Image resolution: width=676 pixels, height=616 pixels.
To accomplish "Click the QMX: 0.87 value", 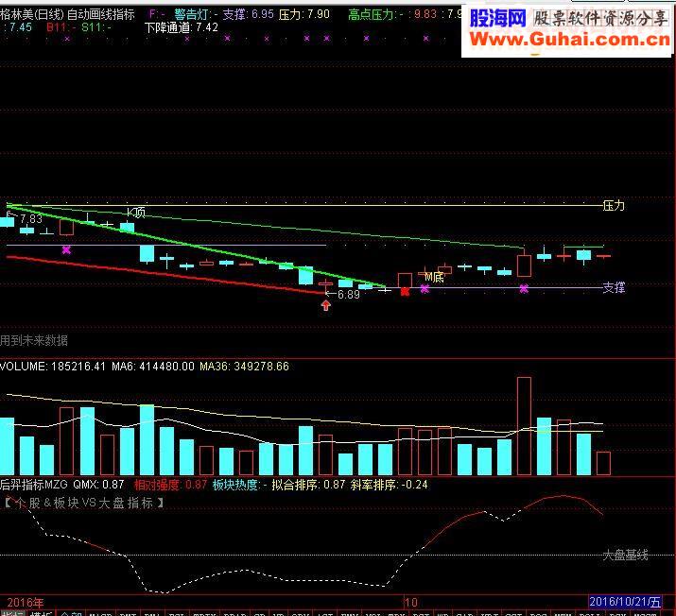I will click(x=98, y=485).
